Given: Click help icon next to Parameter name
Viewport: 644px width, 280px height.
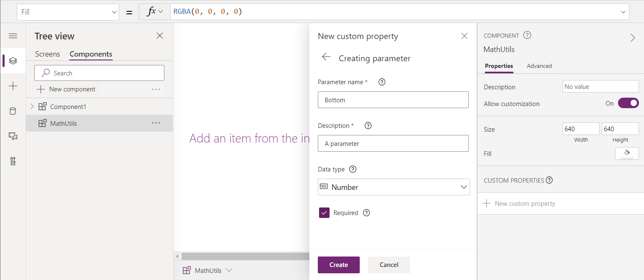Looking at the screenshot, I should coord(382,82).
